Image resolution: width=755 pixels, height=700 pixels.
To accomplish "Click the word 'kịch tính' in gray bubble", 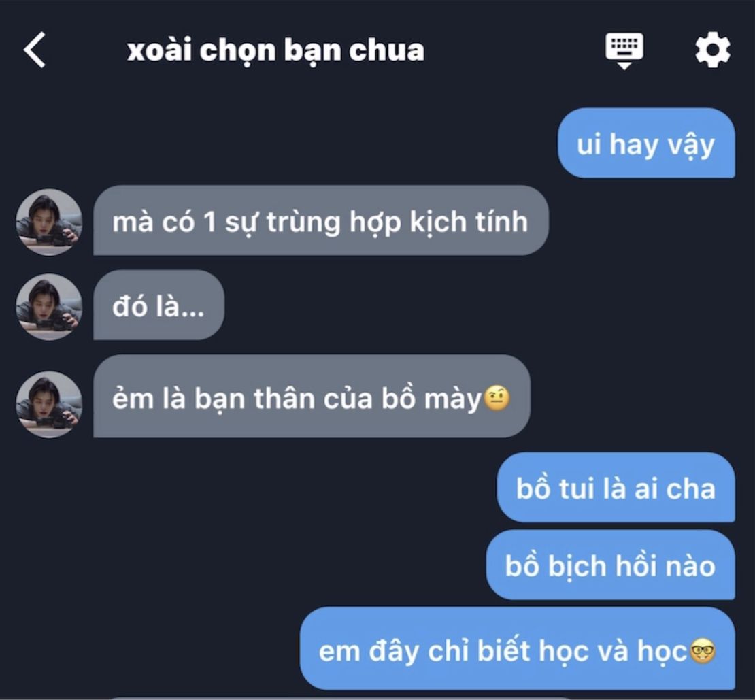I will pyautogui.click(x=469, y=223).
